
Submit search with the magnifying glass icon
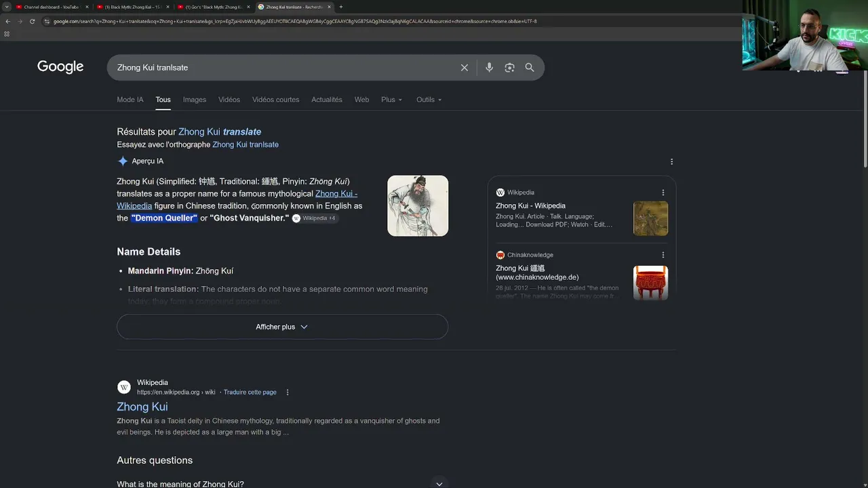coord(530,68)
